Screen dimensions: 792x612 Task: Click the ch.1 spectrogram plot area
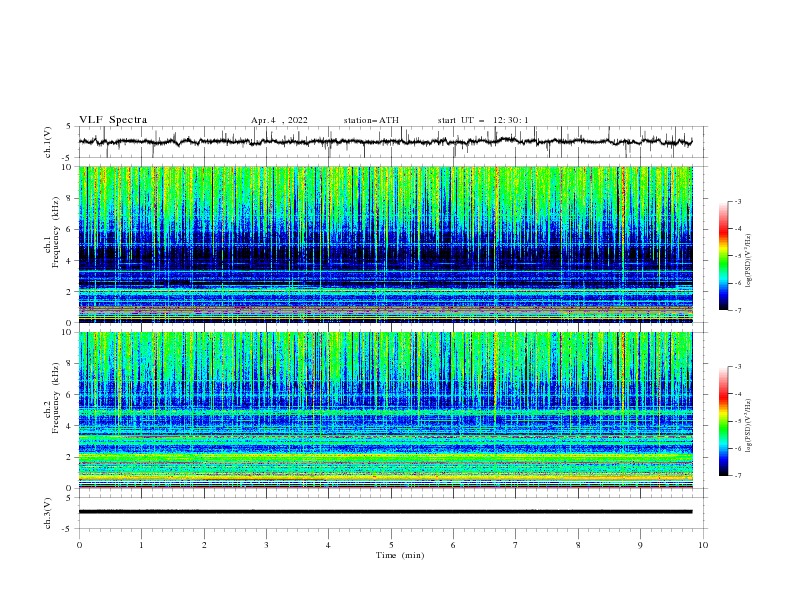[x=385, y=244]
